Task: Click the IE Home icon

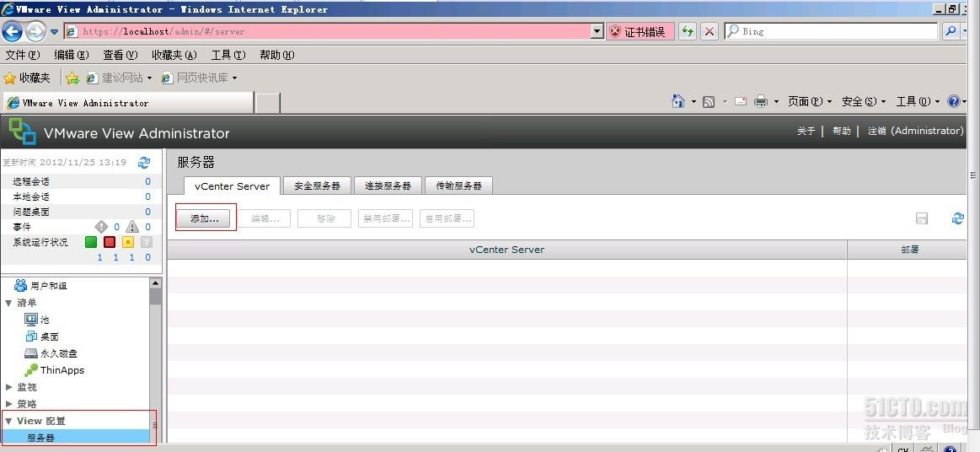Action: [678, 101]
